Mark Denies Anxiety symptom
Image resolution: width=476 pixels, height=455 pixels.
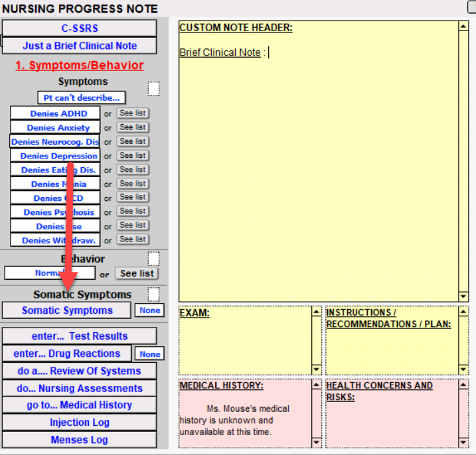[x=55, y=128]
